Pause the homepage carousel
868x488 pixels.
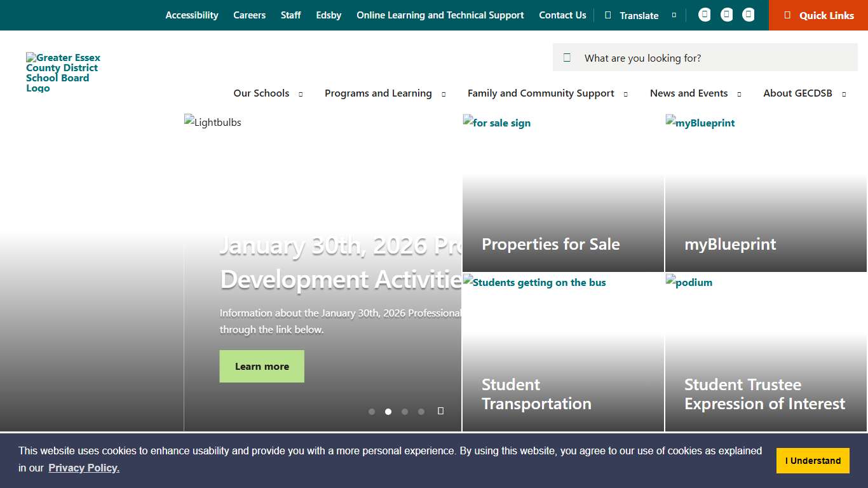440,411
